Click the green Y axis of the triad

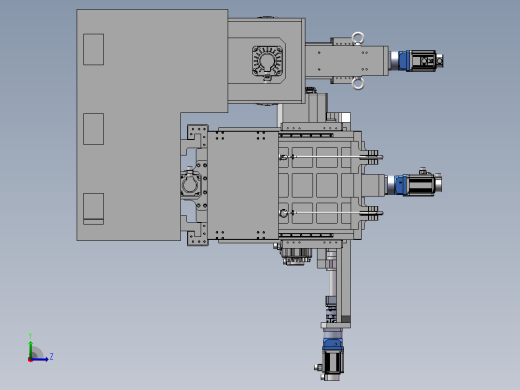point(31,349)
